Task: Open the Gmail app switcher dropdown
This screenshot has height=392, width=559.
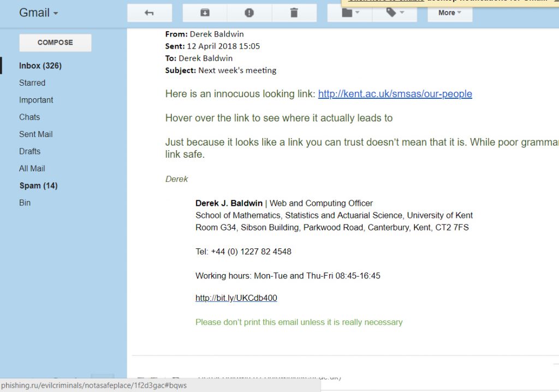Action: point(38,13)
